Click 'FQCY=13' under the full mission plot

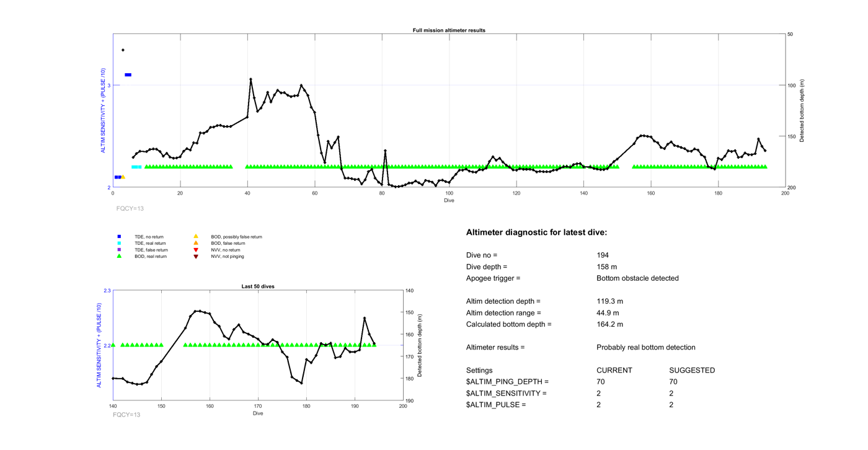pyautogui.click(x=130, y=209)
